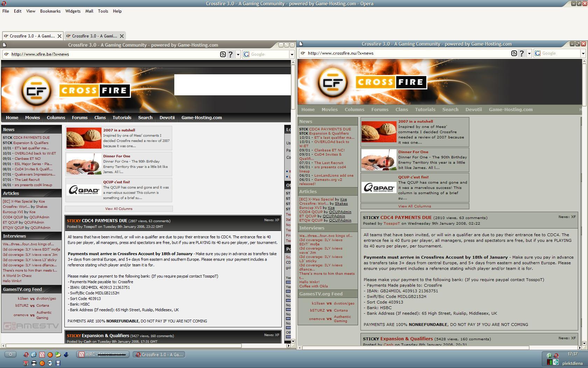Open the Tools menu
This screenshot has width=588, height=368.
[103, 11]
